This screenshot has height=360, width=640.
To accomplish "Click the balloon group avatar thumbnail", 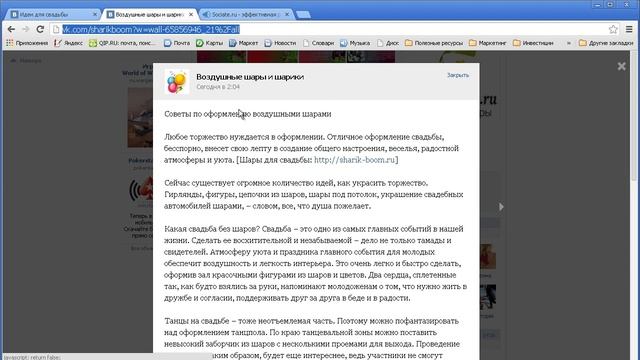I will point(177,82).
